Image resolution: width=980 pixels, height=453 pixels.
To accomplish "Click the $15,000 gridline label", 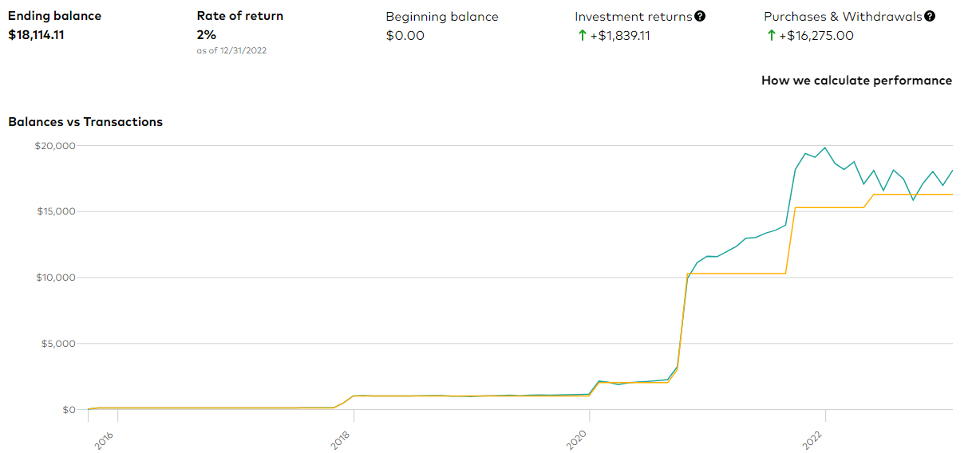I will pyautogui.click(x=55, y=211).
